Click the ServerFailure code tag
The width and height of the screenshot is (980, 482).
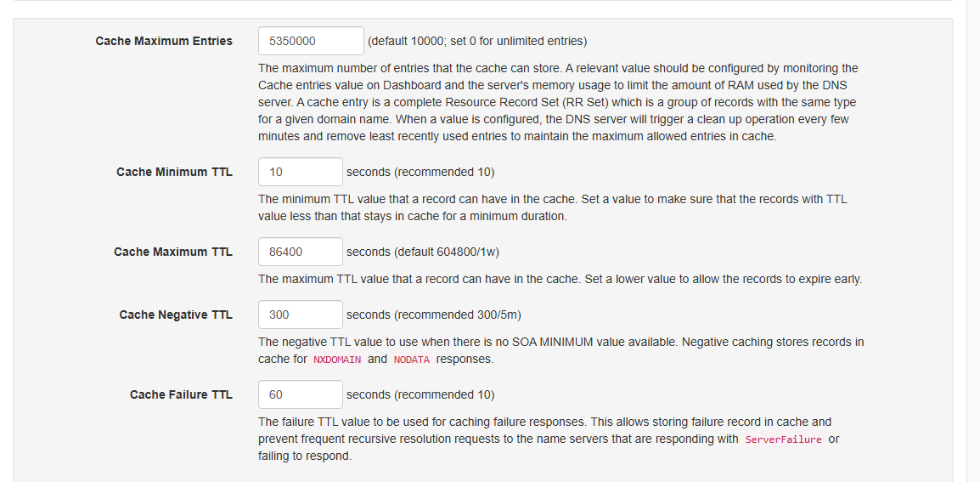[783, 439]
